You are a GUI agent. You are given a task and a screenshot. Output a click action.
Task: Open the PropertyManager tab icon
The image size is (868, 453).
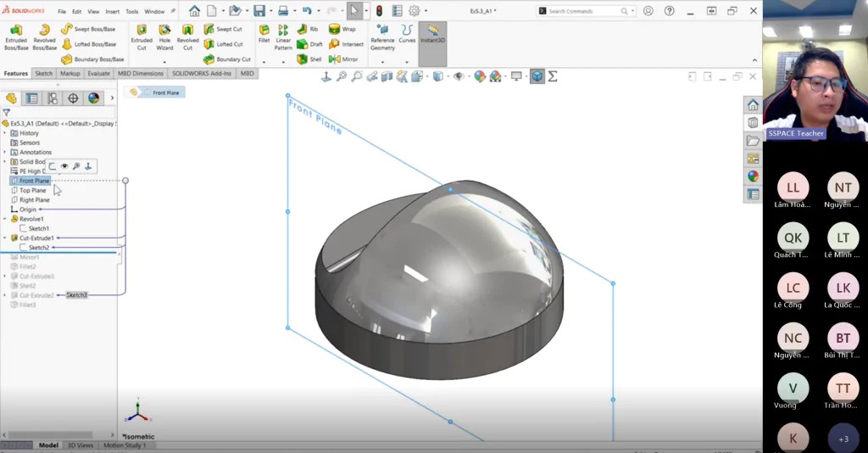31,98
